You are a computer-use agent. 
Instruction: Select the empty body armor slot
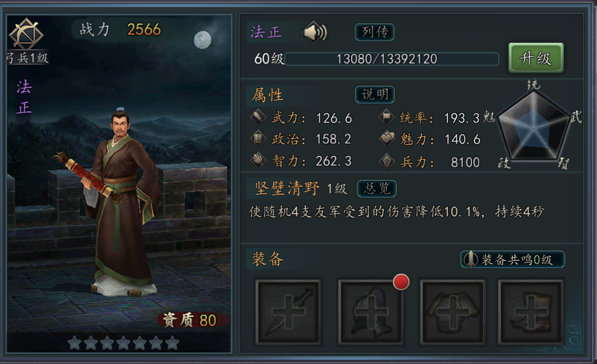point(453,312)
